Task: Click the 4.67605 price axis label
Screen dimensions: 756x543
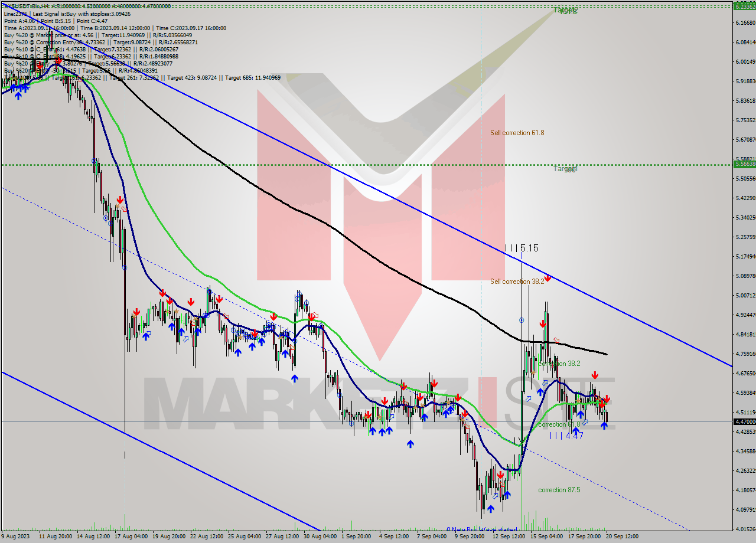Action: pos(745,373)
